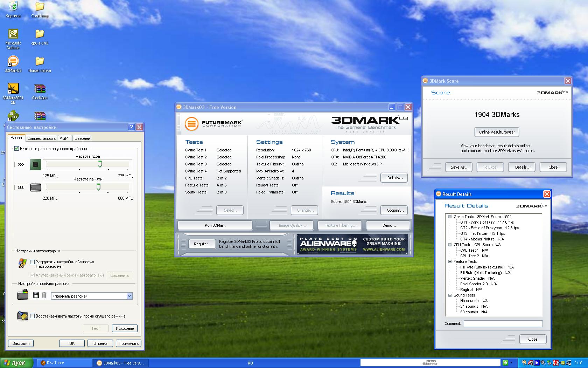Open the CoreTemp folder on desktop
This screenshot has width=588, height=368.
point(40,9)
